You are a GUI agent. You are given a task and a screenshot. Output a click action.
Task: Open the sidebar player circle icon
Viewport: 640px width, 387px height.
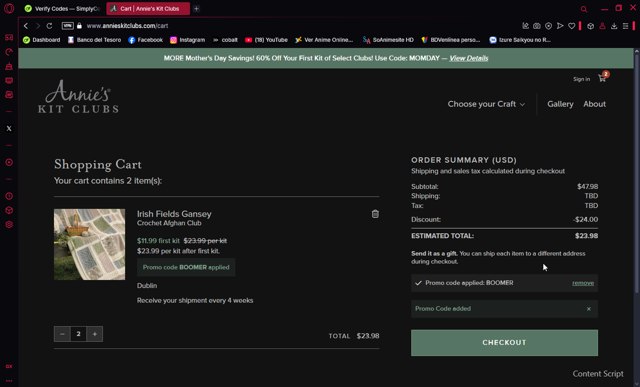pyautogui.click(x=9, y=162)
